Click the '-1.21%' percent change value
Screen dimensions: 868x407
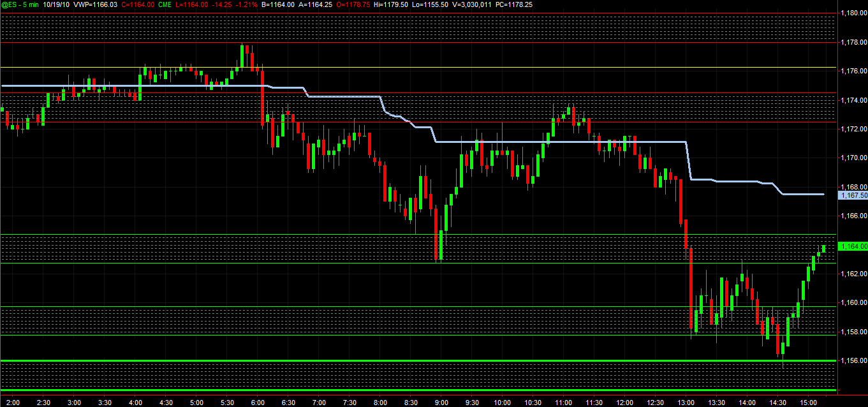coord(248,4)
